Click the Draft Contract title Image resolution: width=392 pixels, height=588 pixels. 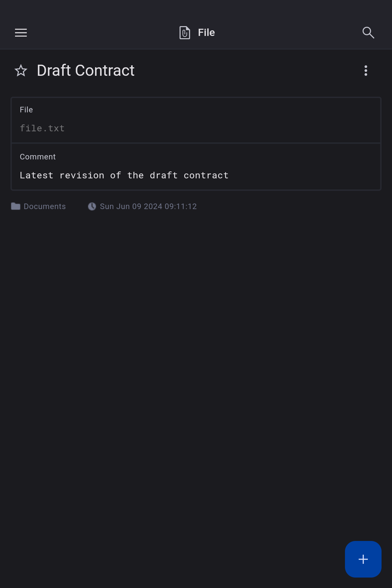(86, 71)
